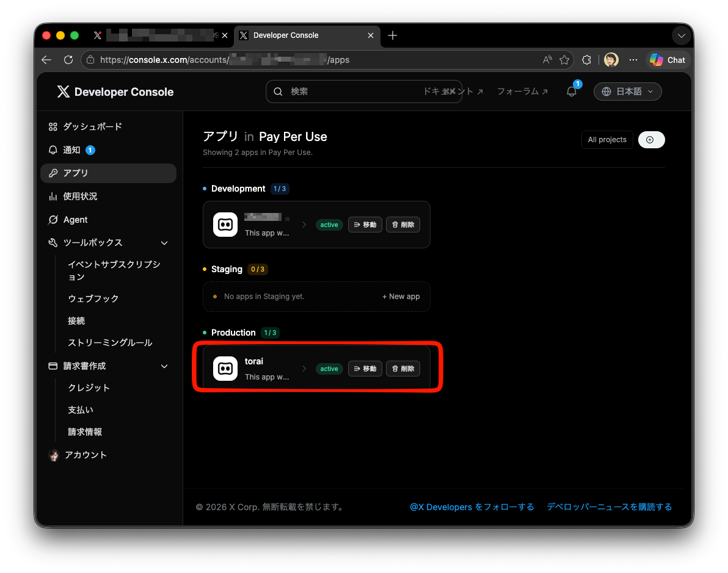
Task: Open the browser extensions puzzle icon
Action: pyautogui.click(x=586, y=60)
